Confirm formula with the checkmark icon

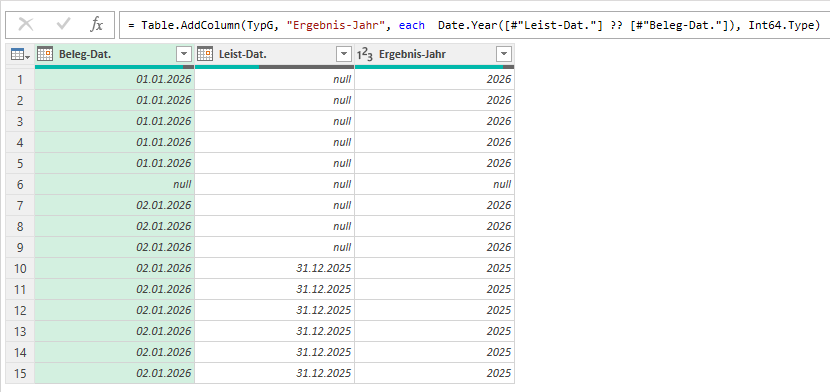tap(63, 24)
